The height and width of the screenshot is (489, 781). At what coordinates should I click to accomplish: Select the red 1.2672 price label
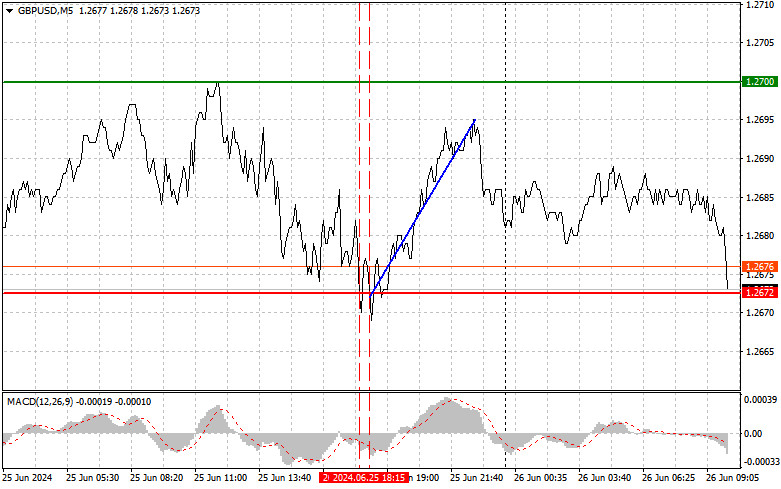(x=760, y=293)
